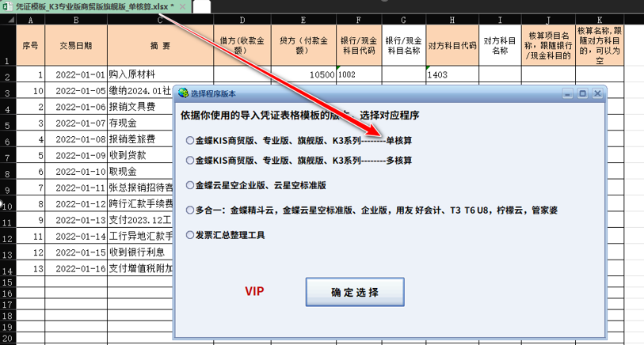Click date cell 2022-01-01
644x345 pixels.
76,74
